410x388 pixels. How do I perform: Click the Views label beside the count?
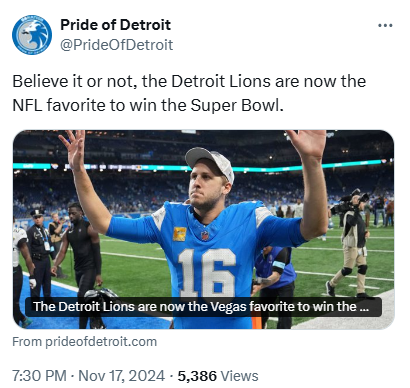(x=239, y=376)
